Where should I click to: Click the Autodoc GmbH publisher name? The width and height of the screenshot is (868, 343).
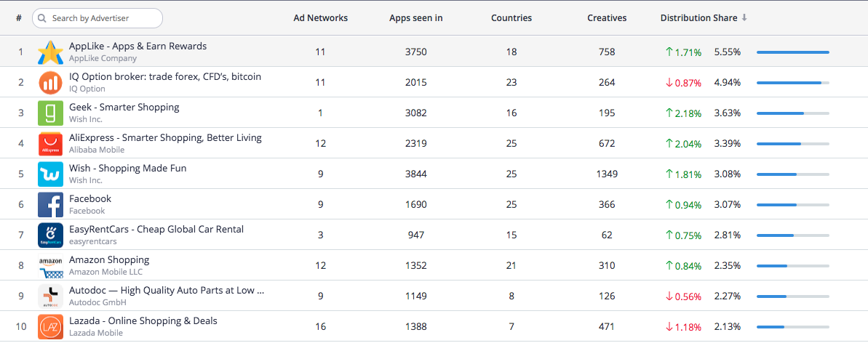(x=98, y=302)
